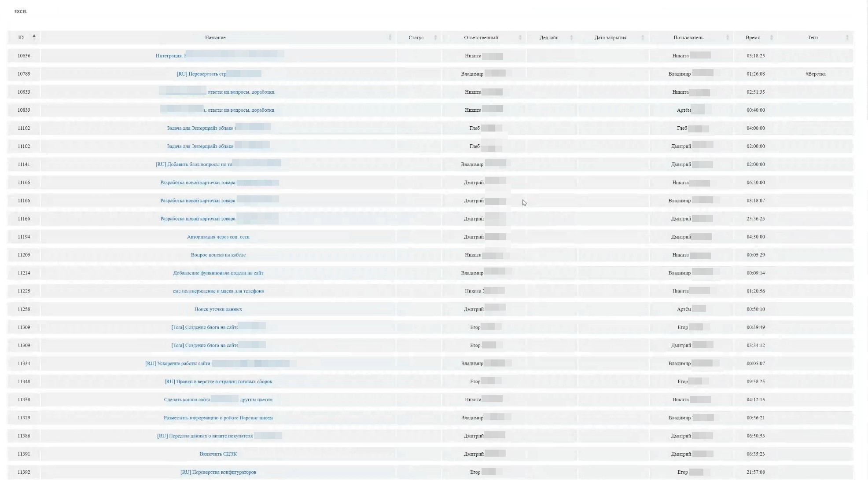Click the #Верстка tag
The height and width of the screenshot is (480, 868).
click(x=815, y=74)
